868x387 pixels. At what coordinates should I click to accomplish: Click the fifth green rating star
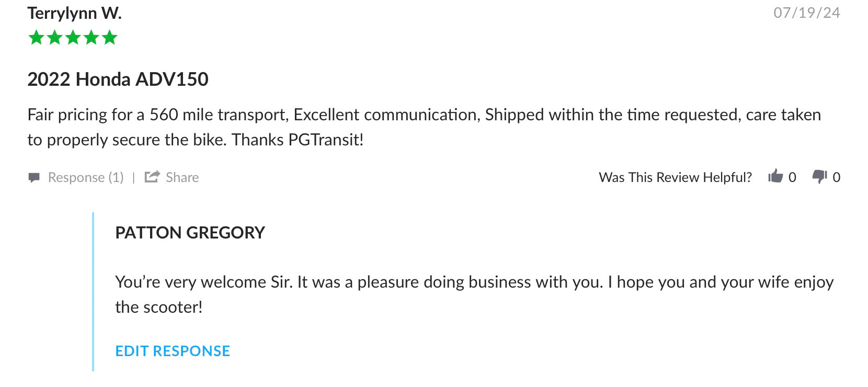[x=110, y=38]
